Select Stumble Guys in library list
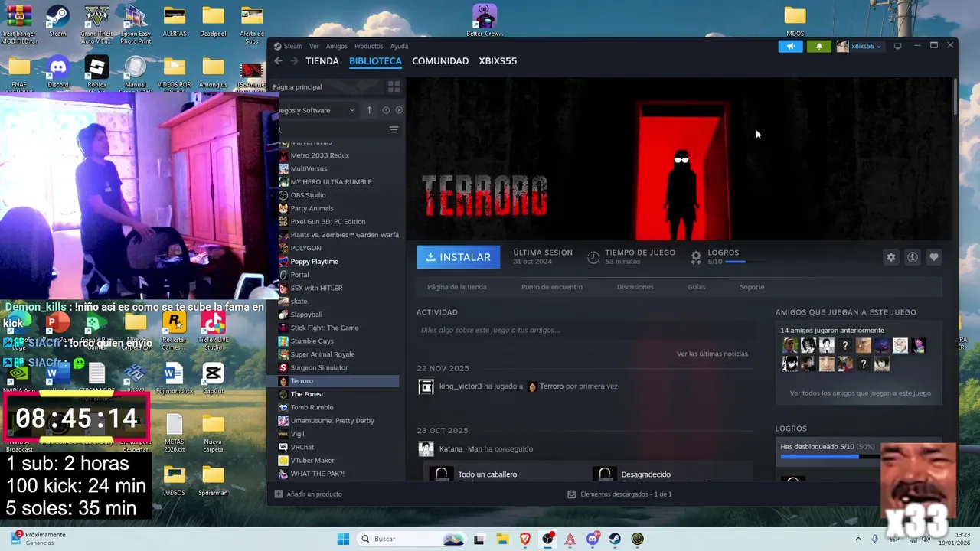 [338, 341]
